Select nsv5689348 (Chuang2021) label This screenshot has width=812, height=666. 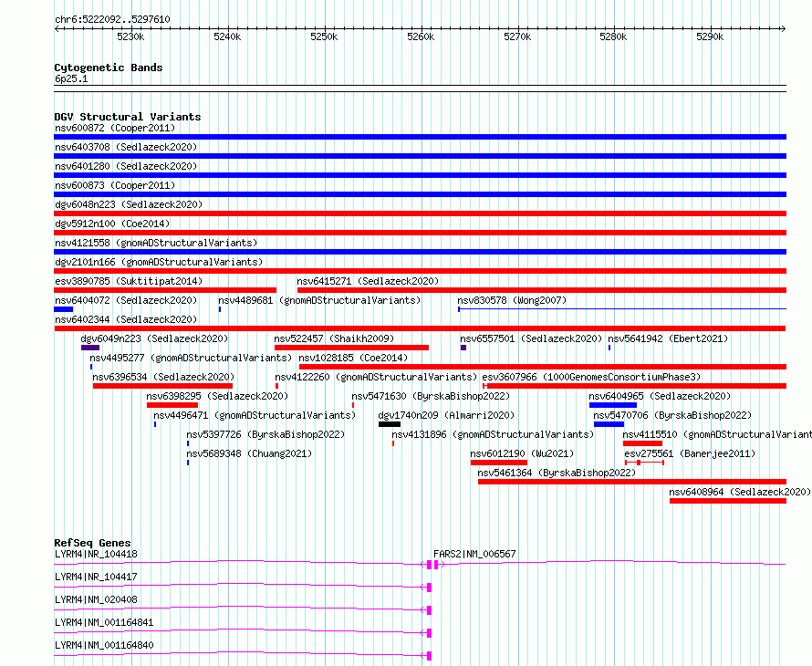point(249,453)
